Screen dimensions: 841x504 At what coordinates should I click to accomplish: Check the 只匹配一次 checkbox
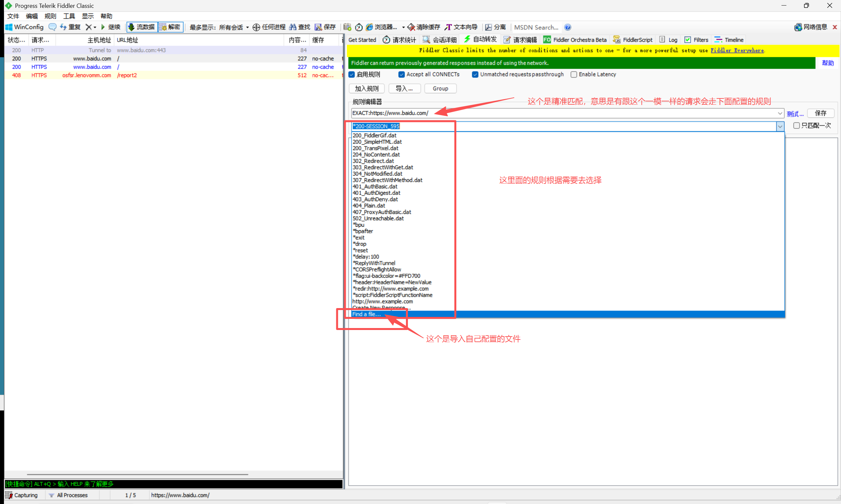tap(796, 126)
